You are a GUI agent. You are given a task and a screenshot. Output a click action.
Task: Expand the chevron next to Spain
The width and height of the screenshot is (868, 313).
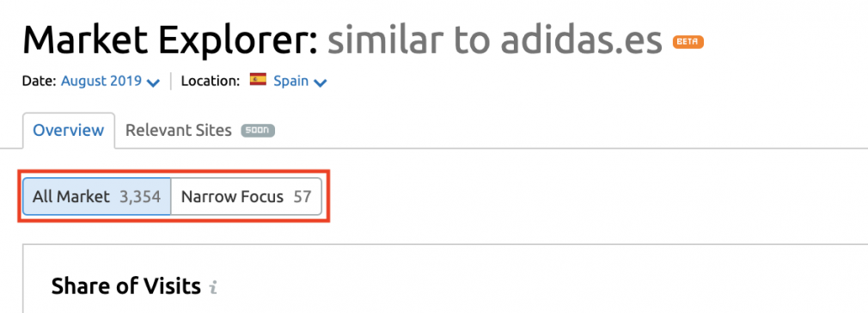(320, 83)
